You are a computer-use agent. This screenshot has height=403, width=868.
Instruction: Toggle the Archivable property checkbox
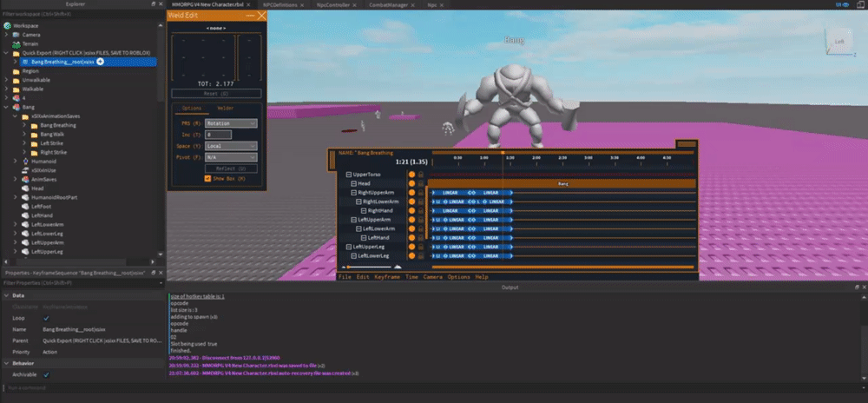47,374
